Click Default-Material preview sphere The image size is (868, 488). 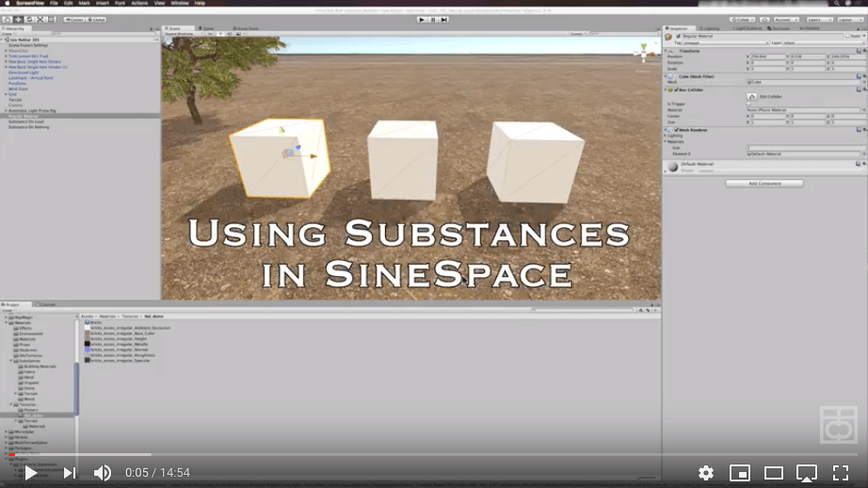pyautogui.click(x=673, y=167)
